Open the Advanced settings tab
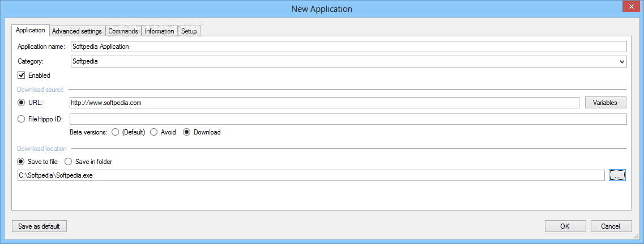This screenshot has width=644, height=244. [77, 31]
